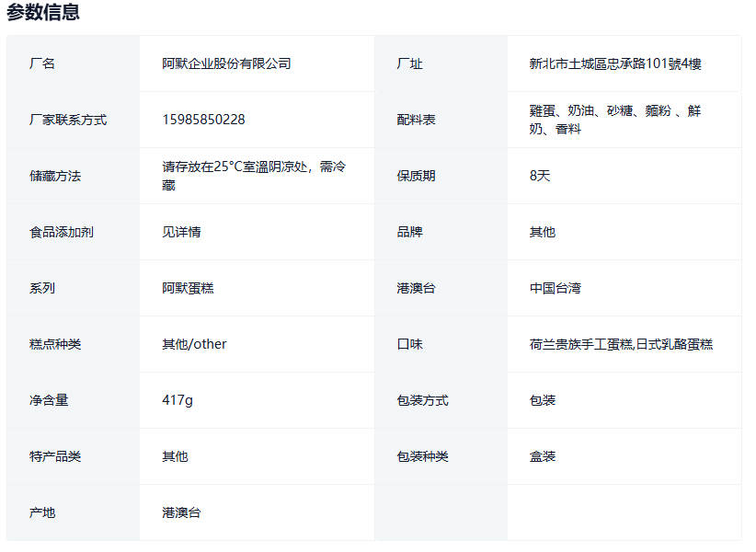Click the manufacturer phone number 15985850228
This screenshot has width=756, height=552.
pyautogui.click(x=203, y=120)
